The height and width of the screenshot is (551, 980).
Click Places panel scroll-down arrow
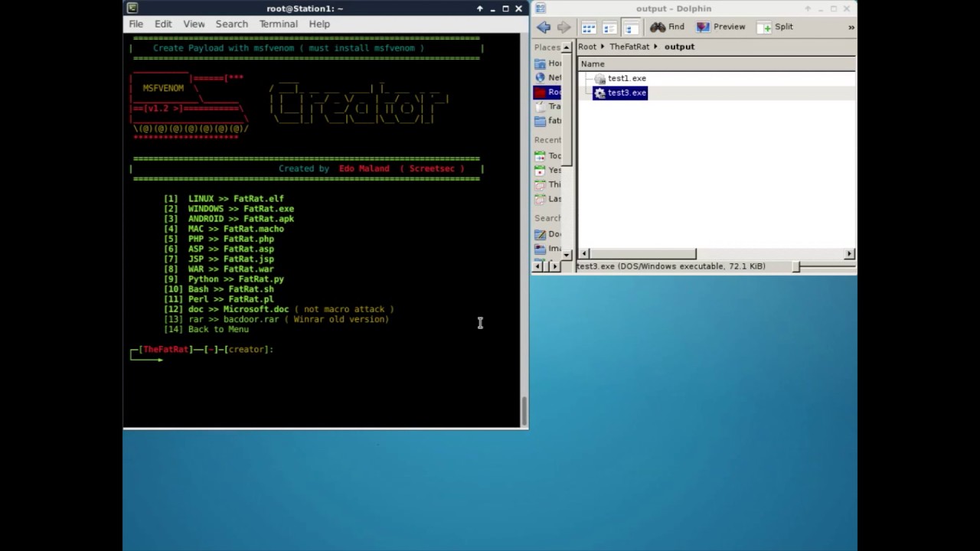(x=567, y=254)
